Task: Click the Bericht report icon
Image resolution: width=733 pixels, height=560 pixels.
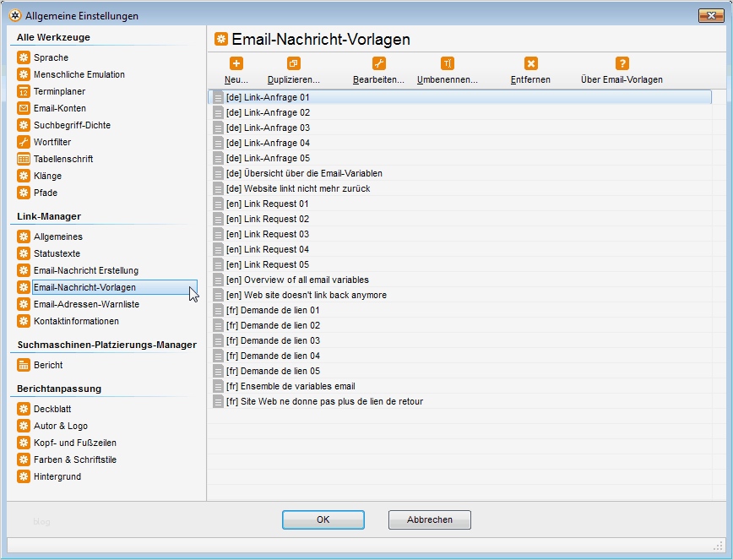Action: point(24,365)
